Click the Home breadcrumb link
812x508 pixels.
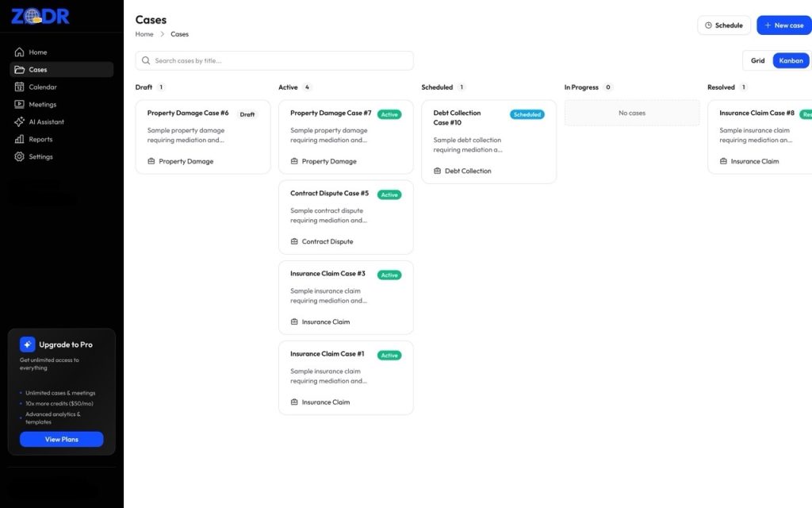(144, 34)
